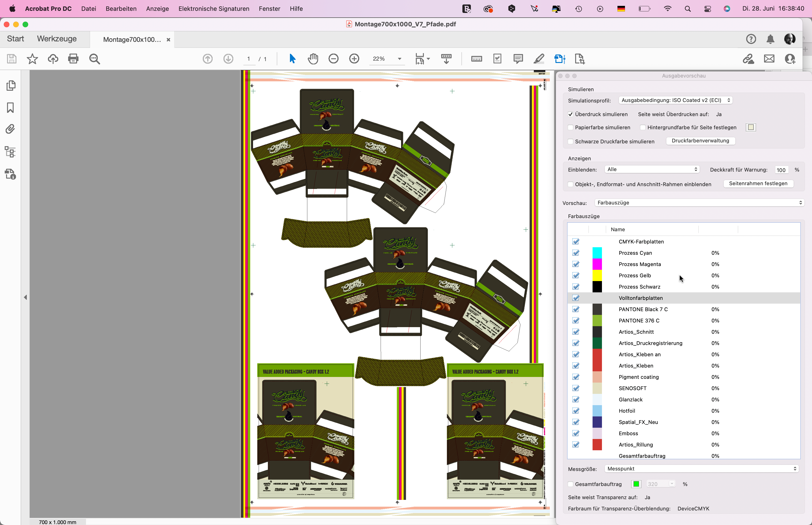Enable Hintergrundfarbe für Seite festlegen checkbox

click(x=643, y=128)
